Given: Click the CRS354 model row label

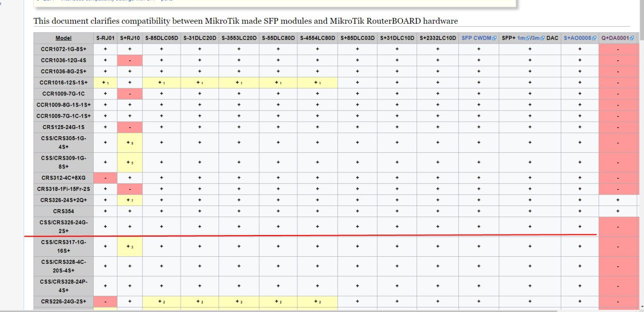Looking at the screenshot, I should coord(63,211).
